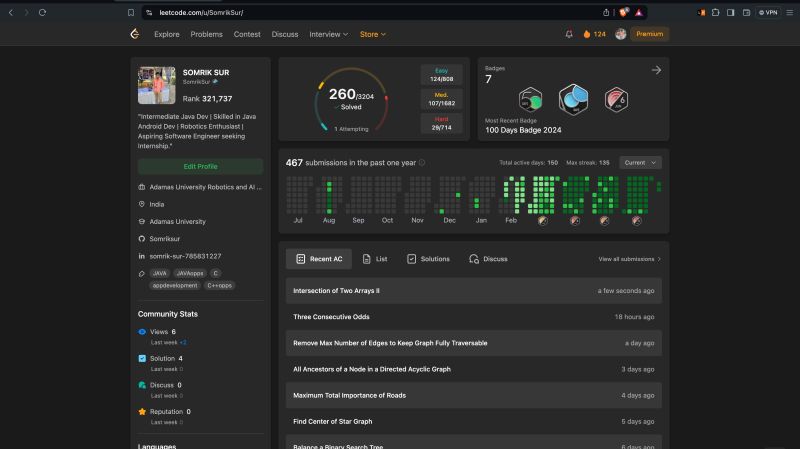The width and height of the screenshot is (800, 449).
Task: Click the Reputation star icon
Action: tap(142, 412)
